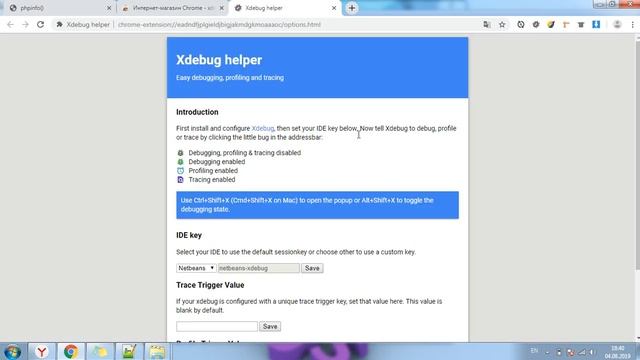The width and height of the screenshot is (640, 360).
Task: Click the address bar URL
Action: tap(220, 24)
